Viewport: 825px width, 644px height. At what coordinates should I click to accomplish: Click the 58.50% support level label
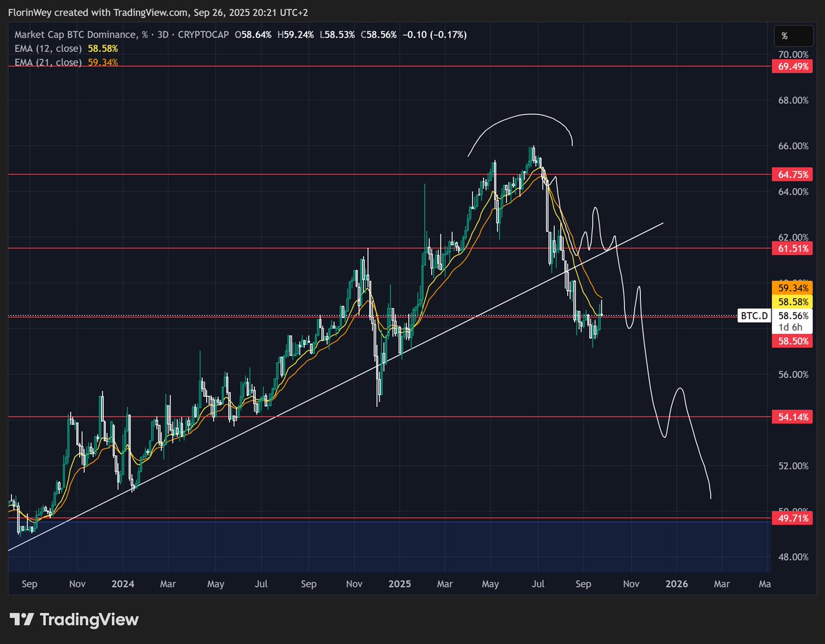pos(792,341)
